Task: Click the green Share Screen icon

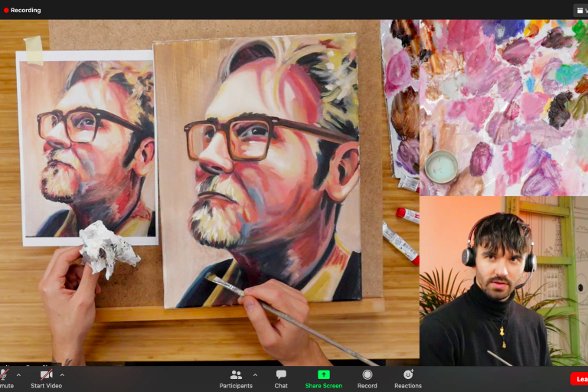Action: click(x=323, y=374)
